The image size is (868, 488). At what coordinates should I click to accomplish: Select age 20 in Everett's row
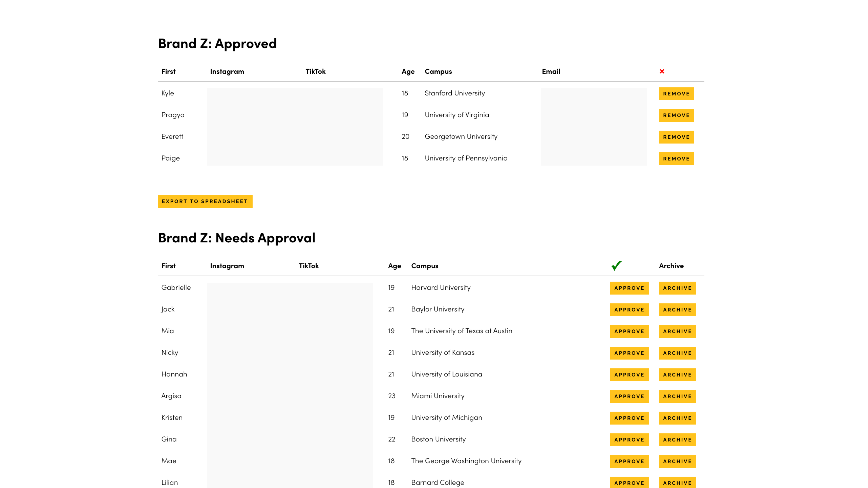pos(405,137)
